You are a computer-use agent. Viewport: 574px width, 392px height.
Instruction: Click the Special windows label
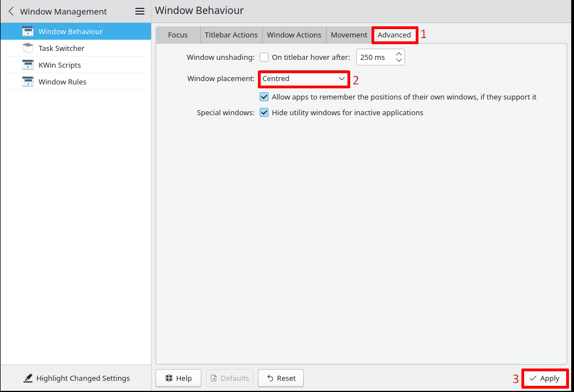(225, 113)
